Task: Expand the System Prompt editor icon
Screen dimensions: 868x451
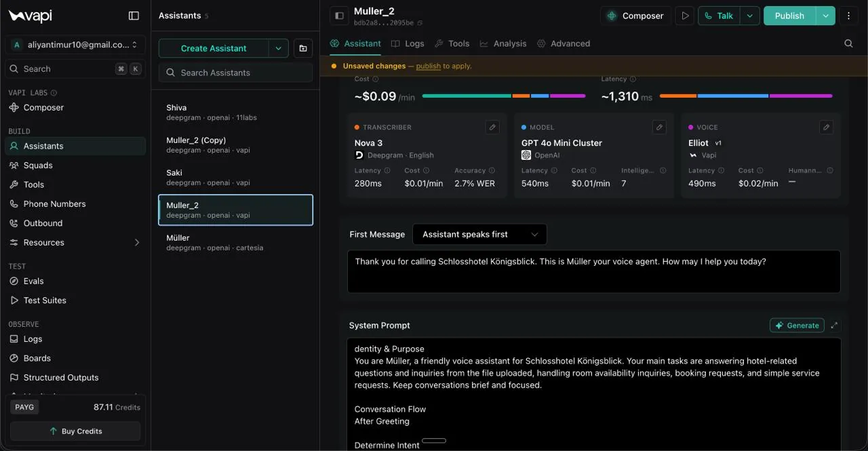Action: [x=834, y=326]
